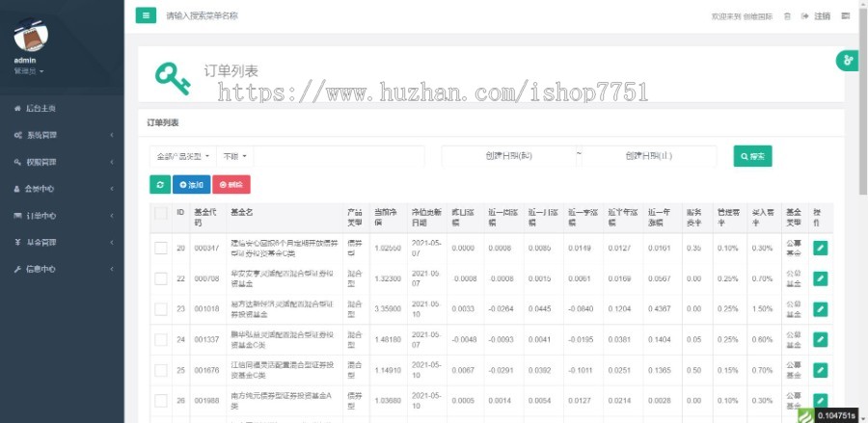Click the panel icon at top right corner
Viewport: 868px width, 423px height.
coord(845,16)
